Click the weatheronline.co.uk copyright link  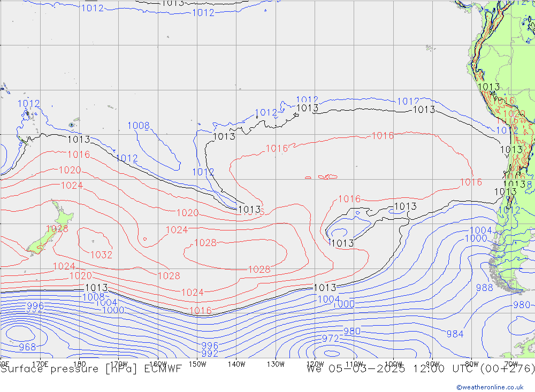coord(490,387)
